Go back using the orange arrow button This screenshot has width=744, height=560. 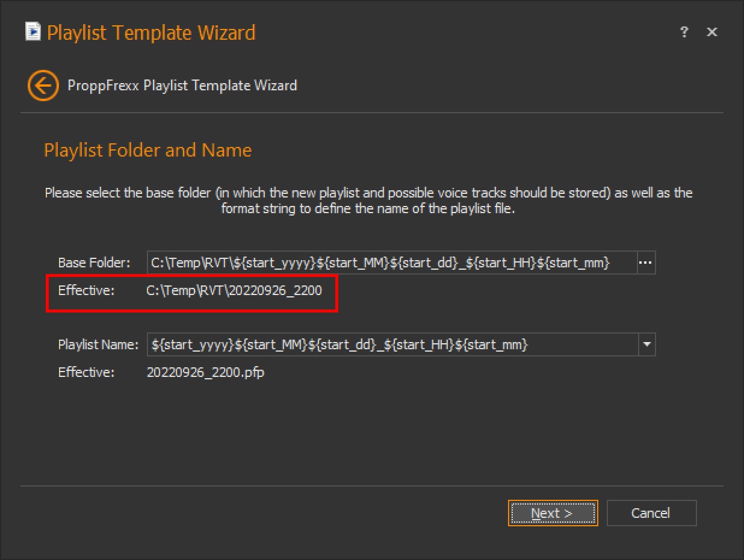click(x=43, y=86)
